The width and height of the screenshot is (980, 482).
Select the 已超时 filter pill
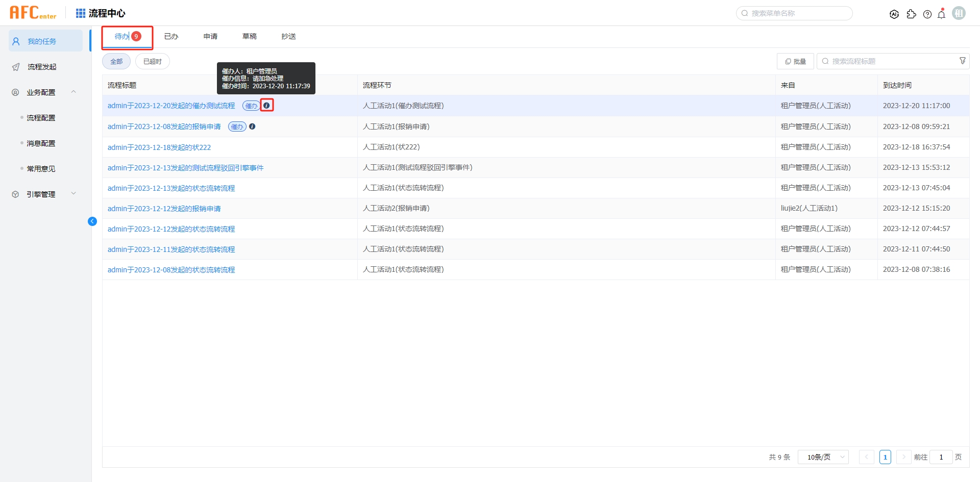[x=152, y=62]
